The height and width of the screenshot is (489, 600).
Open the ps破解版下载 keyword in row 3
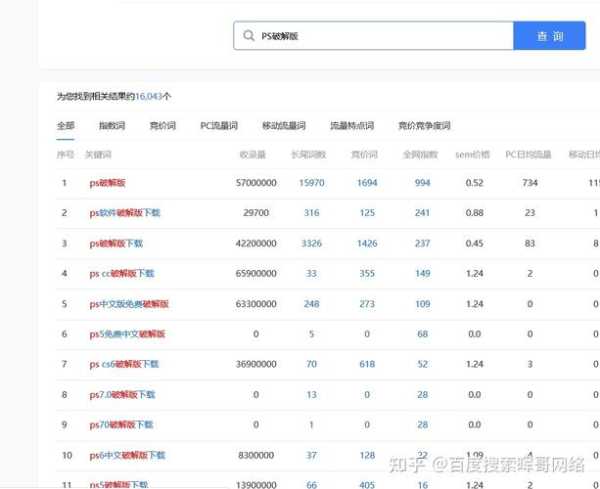(x=116, y=243)
